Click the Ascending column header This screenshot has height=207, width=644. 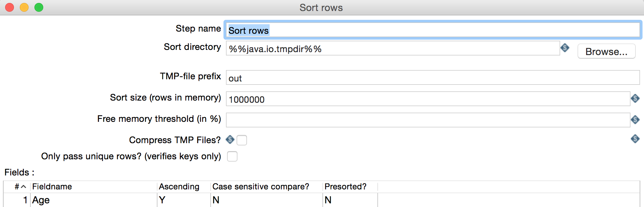[x=183, y=186]
